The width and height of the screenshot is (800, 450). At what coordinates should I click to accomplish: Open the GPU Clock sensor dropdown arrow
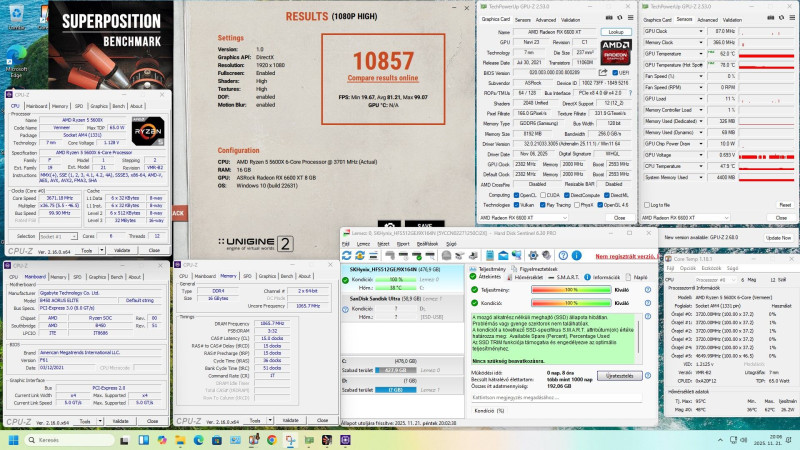701,31
